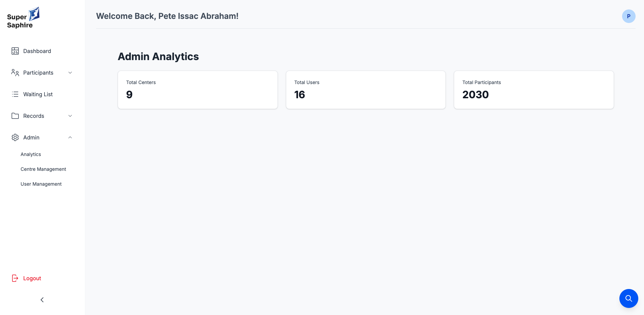Click the Records folder icon

click(15, 116)
